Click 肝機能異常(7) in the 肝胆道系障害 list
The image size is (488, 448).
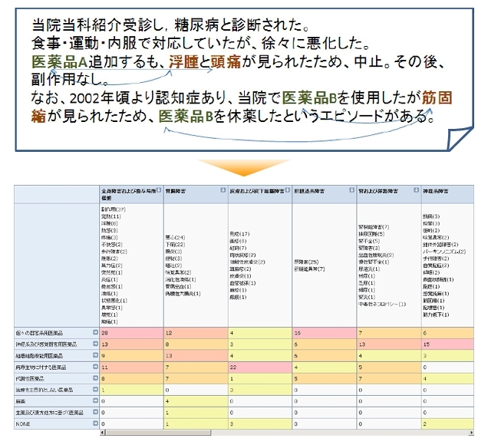pyautogui.click(x=310, y=268)
